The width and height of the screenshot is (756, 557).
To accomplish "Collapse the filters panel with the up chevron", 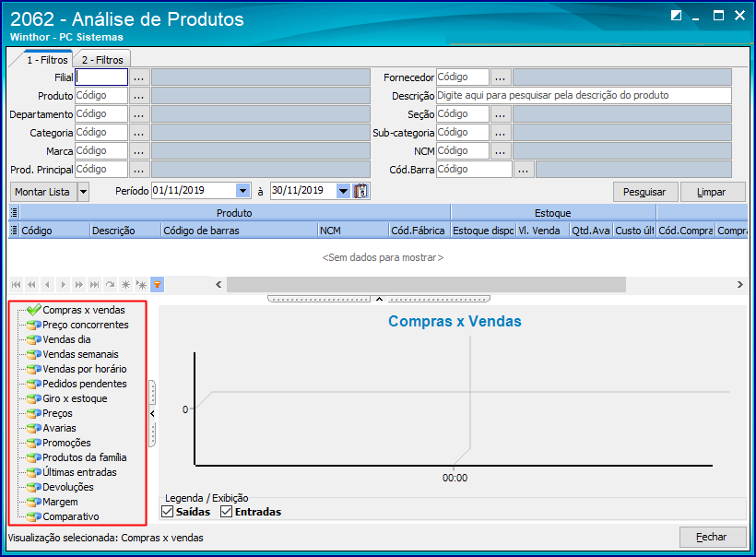I will tap(379, 299).
